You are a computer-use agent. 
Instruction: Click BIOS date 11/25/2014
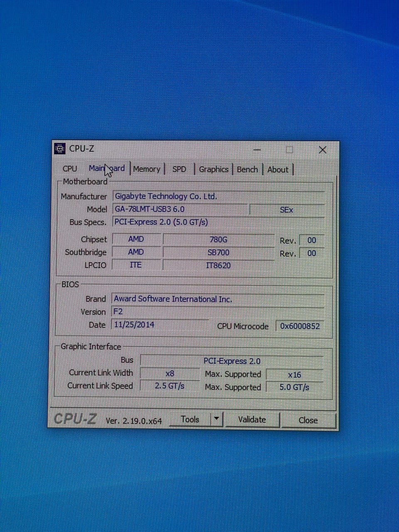point(160,325)
